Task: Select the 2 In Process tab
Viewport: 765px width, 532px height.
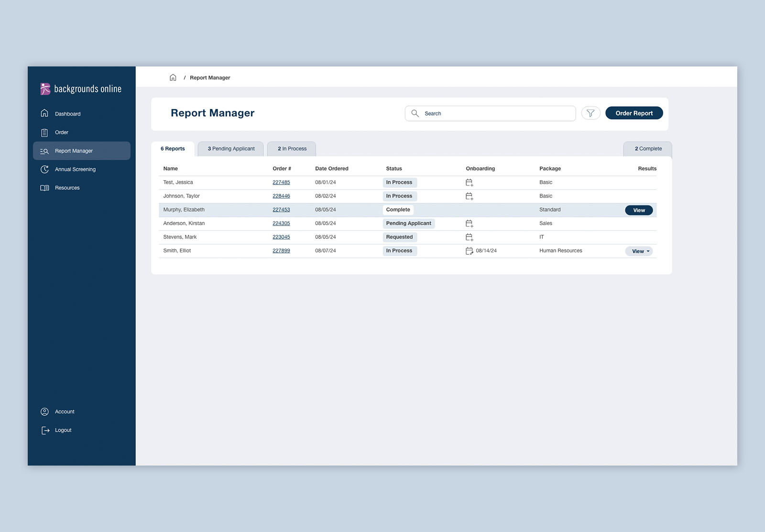Action: pos(292,149)
